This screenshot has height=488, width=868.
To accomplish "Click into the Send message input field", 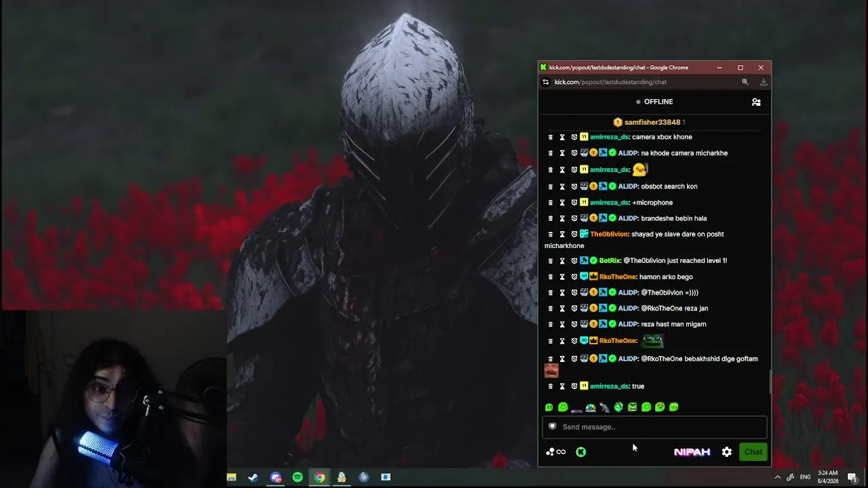I will pyautogui.click(x=654, y=427).
